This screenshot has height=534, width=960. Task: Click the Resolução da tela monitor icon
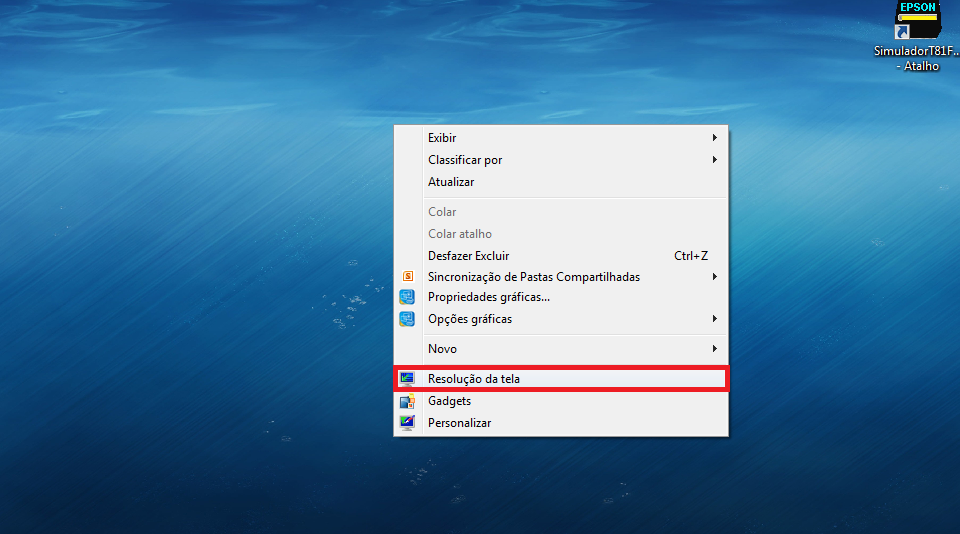tap(407, 379)
